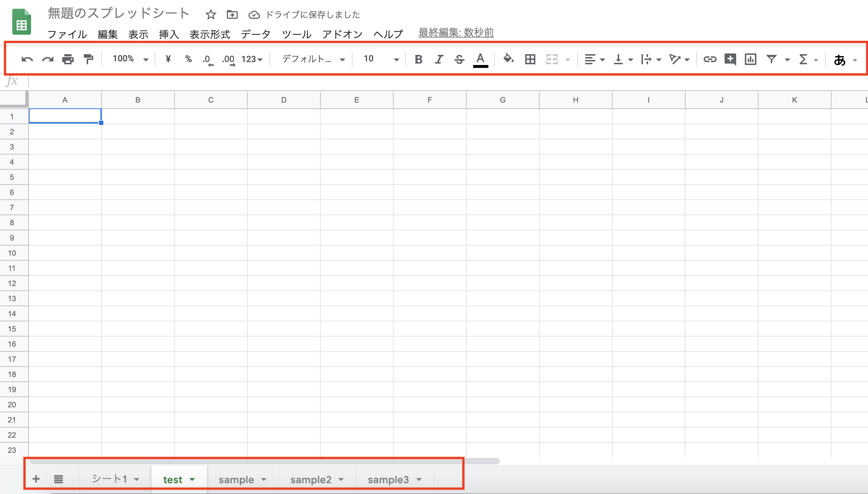The image size is (868, 494).
Task: Open the test tab dropdown arrow
Action: 192,480
